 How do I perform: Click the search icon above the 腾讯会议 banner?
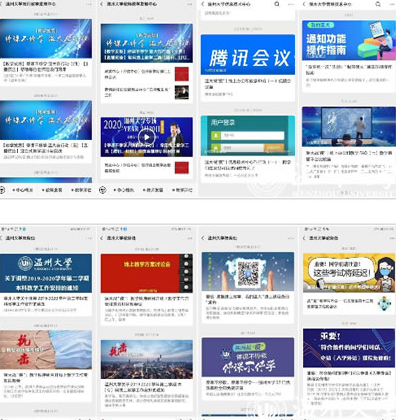pyautogui.click(x=277, y=4)
